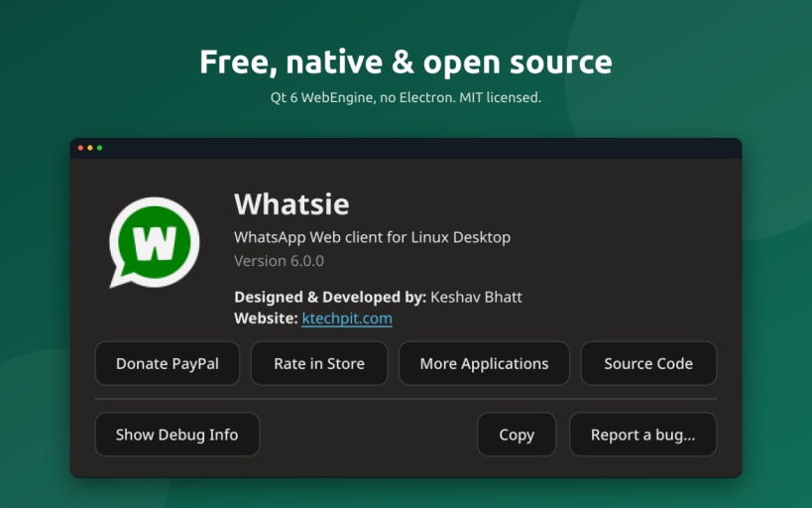Click the "Designed & Developed by:" label

(x=330, y=297)
